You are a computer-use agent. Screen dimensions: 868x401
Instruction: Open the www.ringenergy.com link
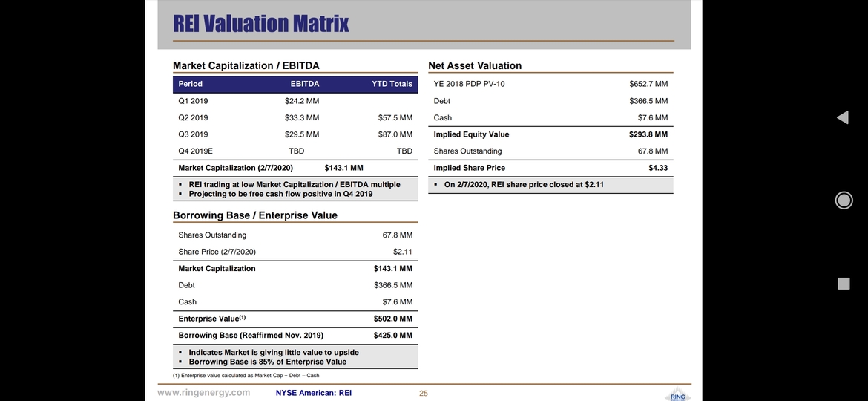point(203,393)
